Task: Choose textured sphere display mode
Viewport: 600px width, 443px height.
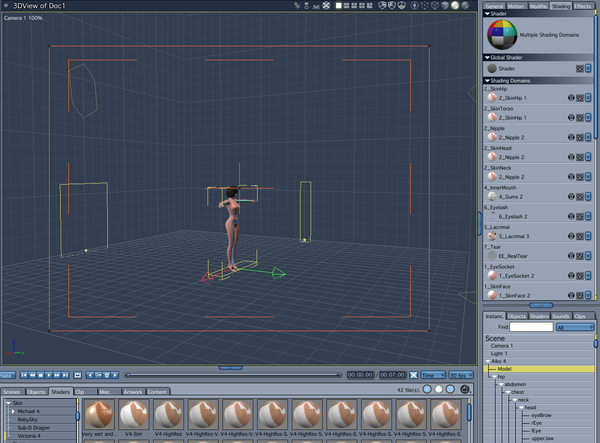Action: [x=455, y=5]
